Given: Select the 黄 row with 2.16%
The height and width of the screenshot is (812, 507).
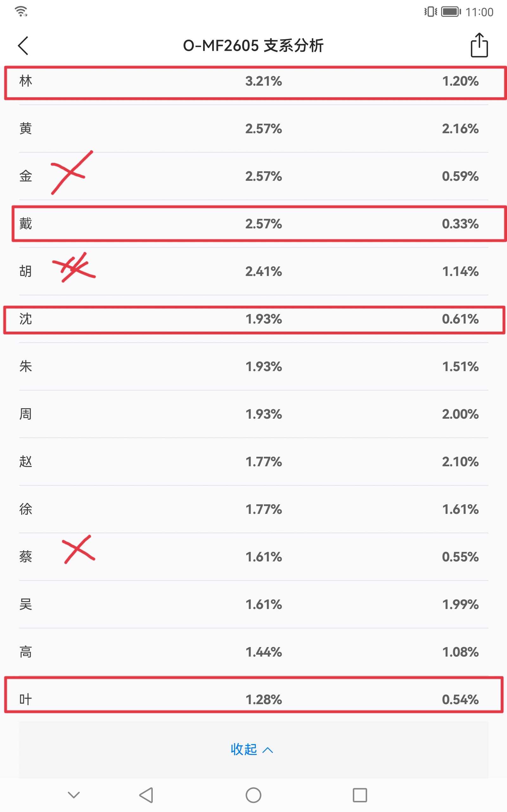Looking at the screenshot, I should pyautogui.click(x=253, y=128).
